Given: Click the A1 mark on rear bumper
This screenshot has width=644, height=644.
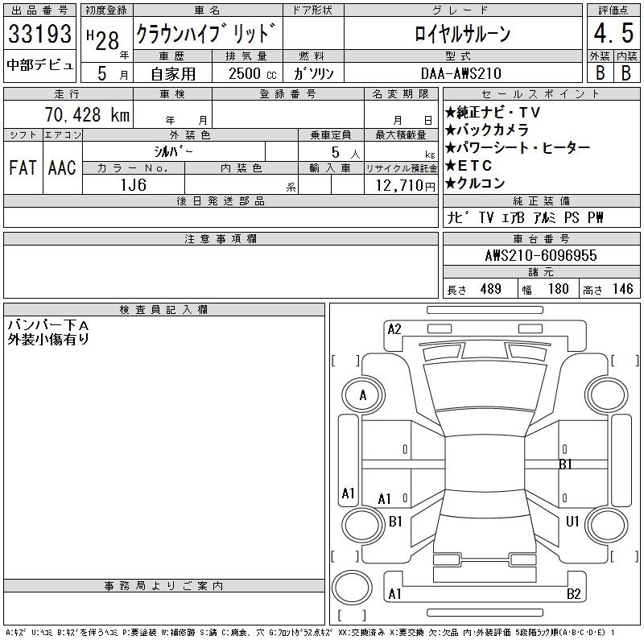Looking at the screenshot, I should (395, 594).
